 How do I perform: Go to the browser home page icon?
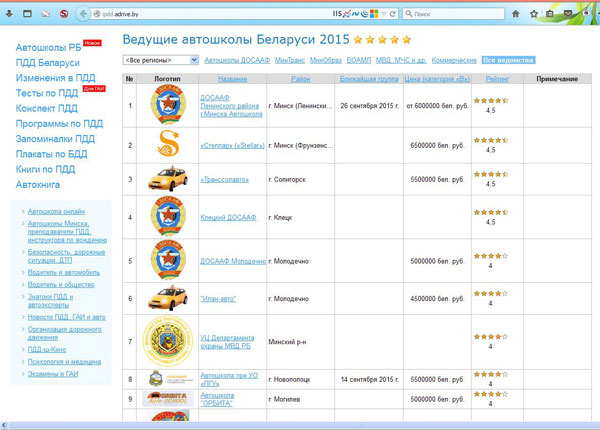click(515, 14)
